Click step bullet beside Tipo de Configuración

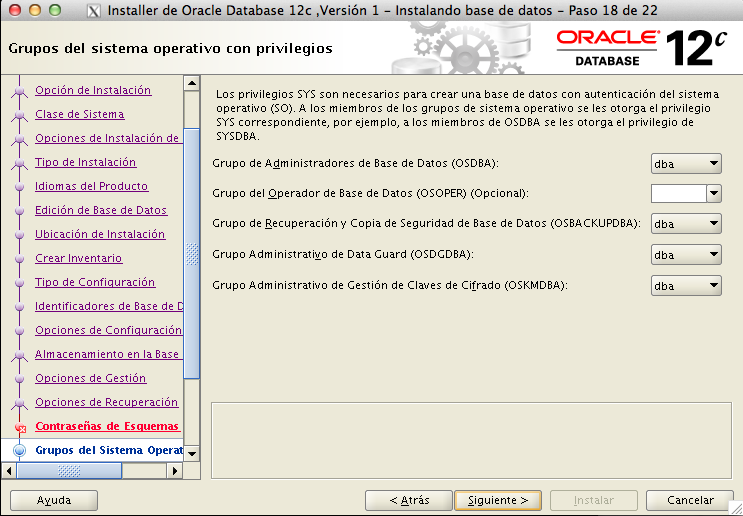coord(19,282)
